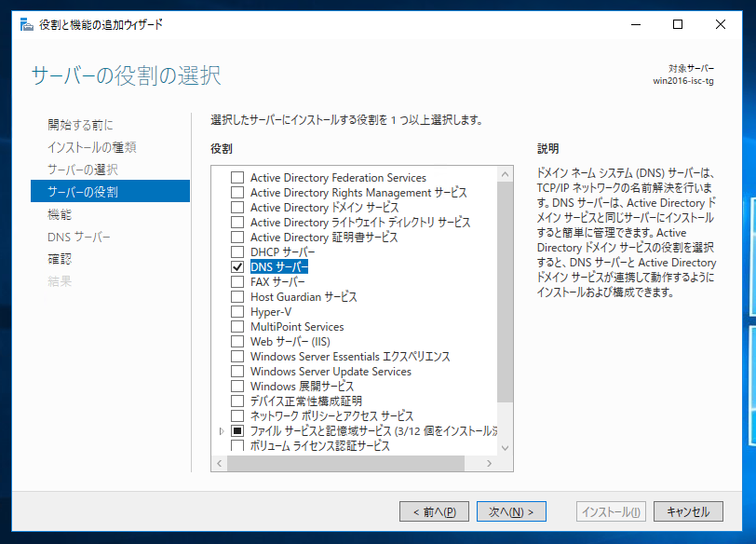Go to 確認 wizard step

click(x=60, y=259)
